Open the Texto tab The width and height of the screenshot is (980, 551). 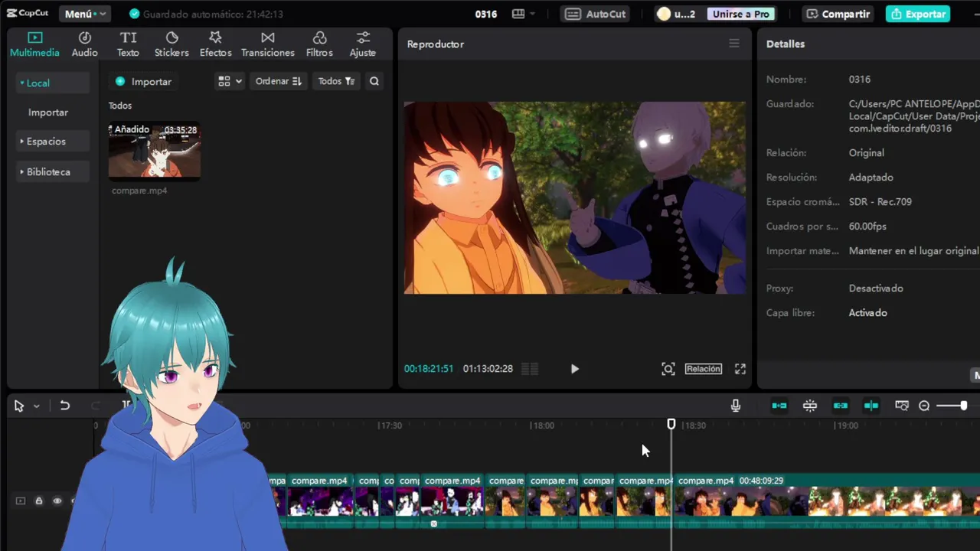click(128, 44)
